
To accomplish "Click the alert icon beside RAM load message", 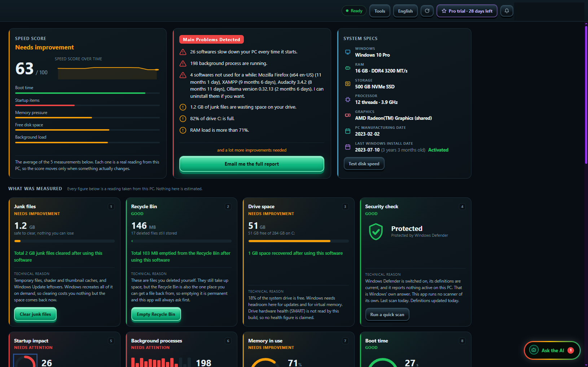I will pos(183,130).
